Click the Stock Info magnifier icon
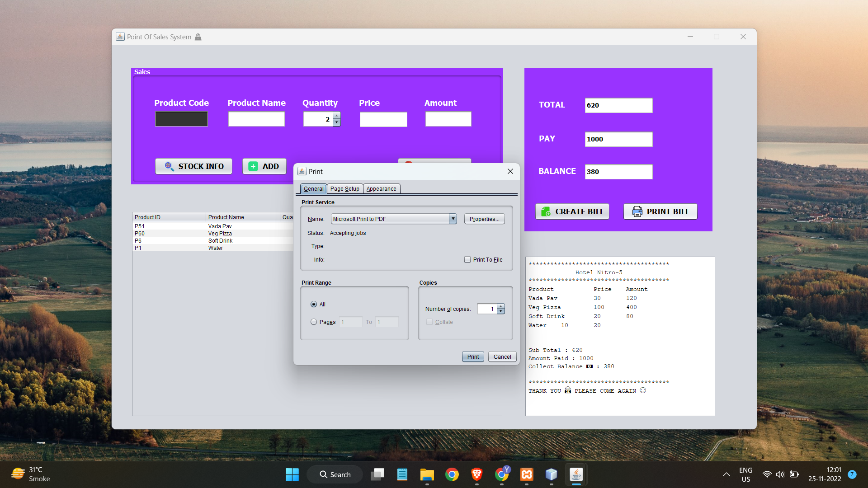The width and height of the screenshot is (868, 488). (169, 166)
